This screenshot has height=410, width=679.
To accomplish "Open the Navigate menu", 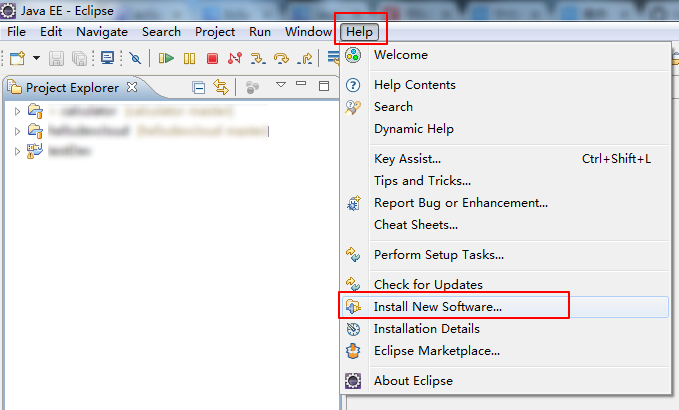I will coord(102,32).
